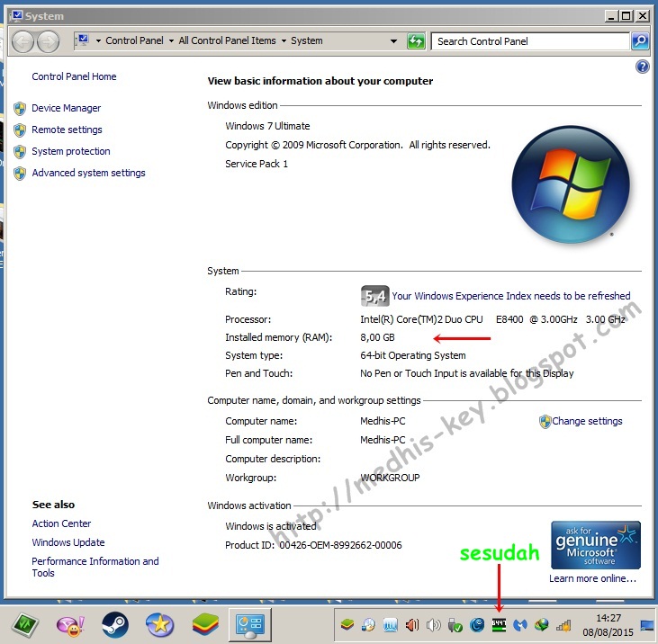658x644 pixels.
Task: Click the green Refresh button in address bar
Action: (416, 41)
